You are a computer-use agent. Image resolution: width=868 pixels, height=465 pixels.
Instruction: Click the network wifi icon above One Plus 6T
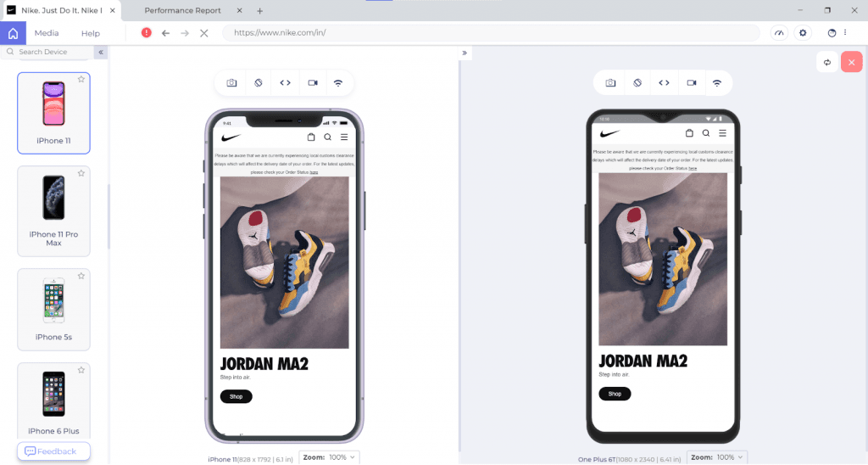tap(717, 83)
